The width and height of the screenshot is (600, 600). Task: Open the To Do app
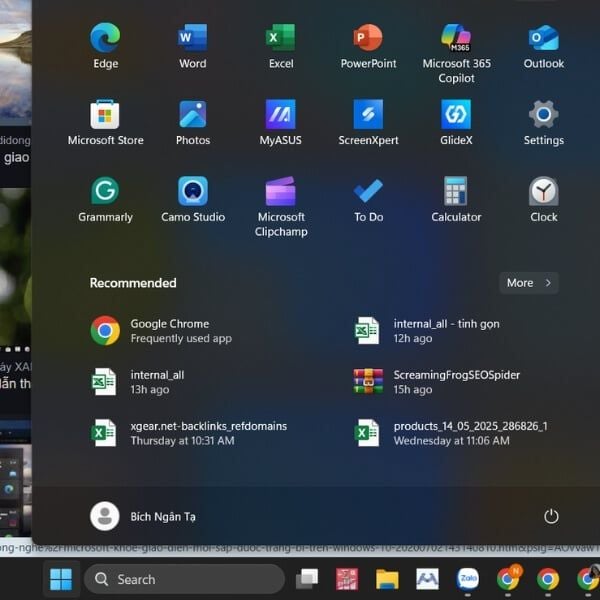(368, 200)
